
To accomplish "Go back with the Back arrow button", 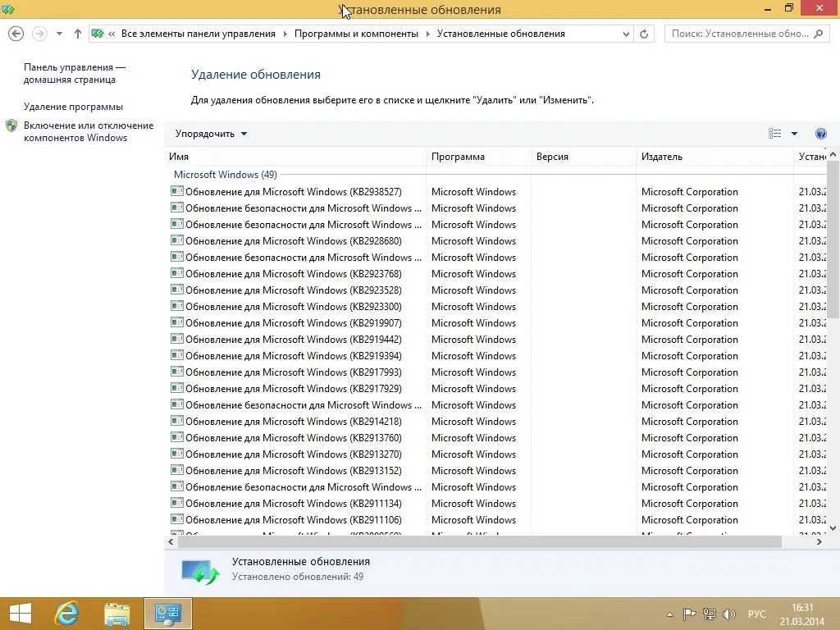I will [16, 34].
